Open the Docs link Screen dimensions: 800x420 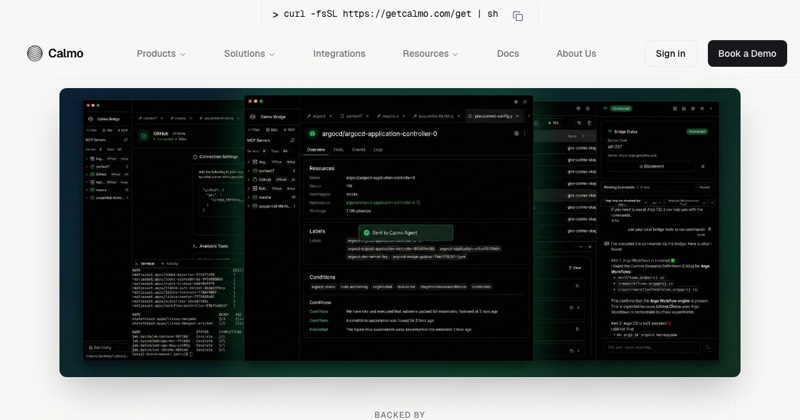tap(508, 54)
